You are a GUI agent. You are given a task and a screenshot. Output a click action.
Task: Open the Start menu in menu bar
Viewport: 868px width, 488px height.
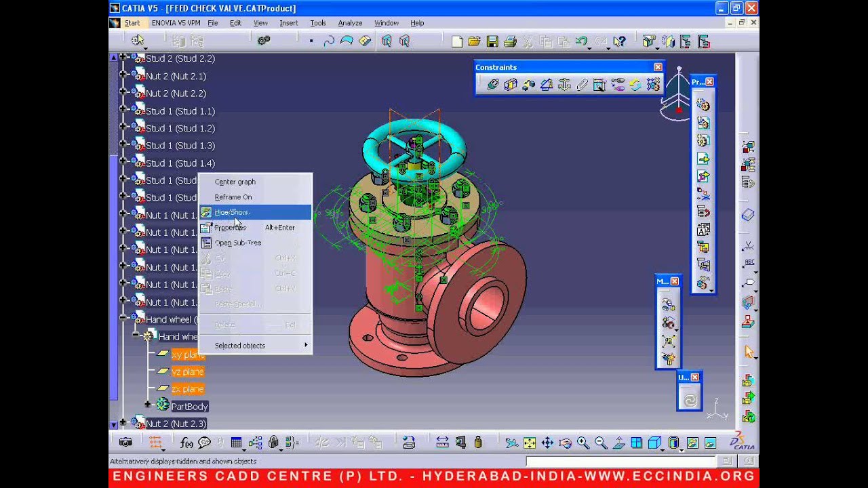(132, 23)
